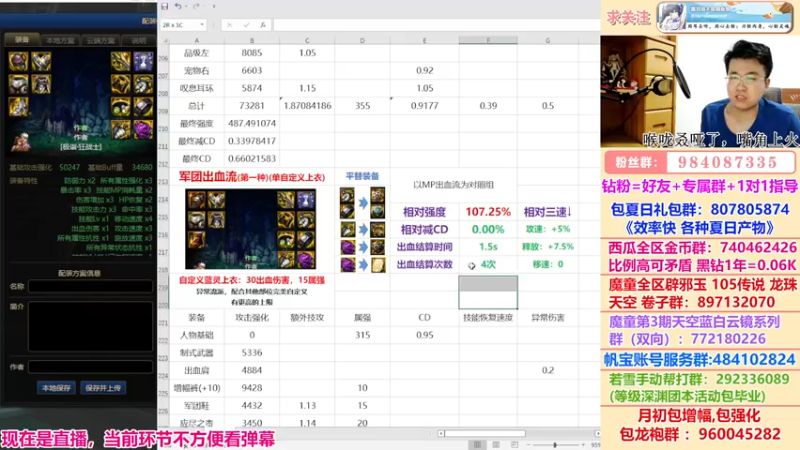Screen dimensions: 800x450
Task: Switch to the 装备 tab in game panel
Action: (21, 39)
